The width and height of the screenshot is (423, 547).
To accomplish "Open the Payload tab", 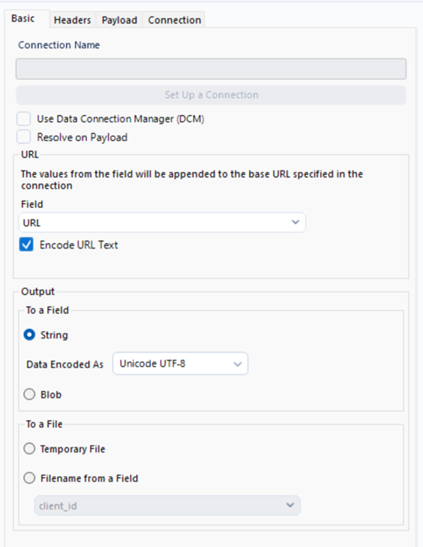I will point(119,20).
